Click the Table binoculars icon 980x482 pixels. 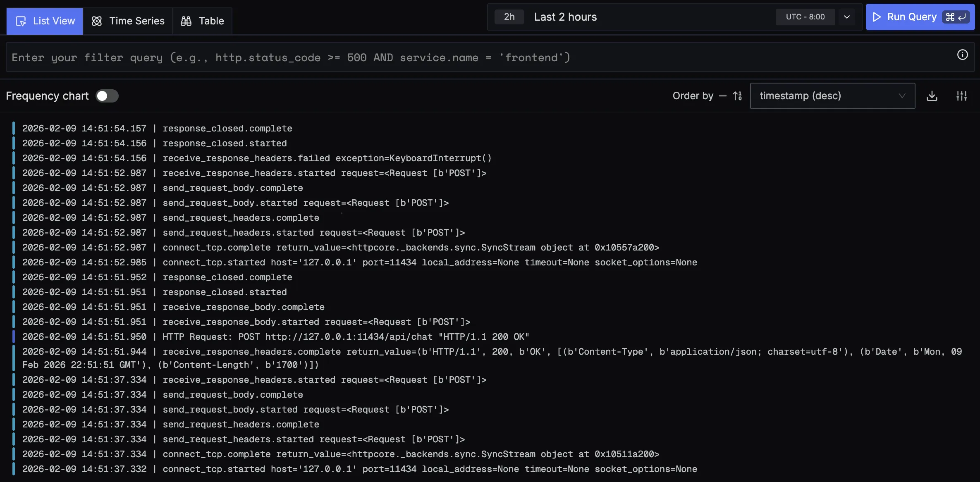coord(186,21)
